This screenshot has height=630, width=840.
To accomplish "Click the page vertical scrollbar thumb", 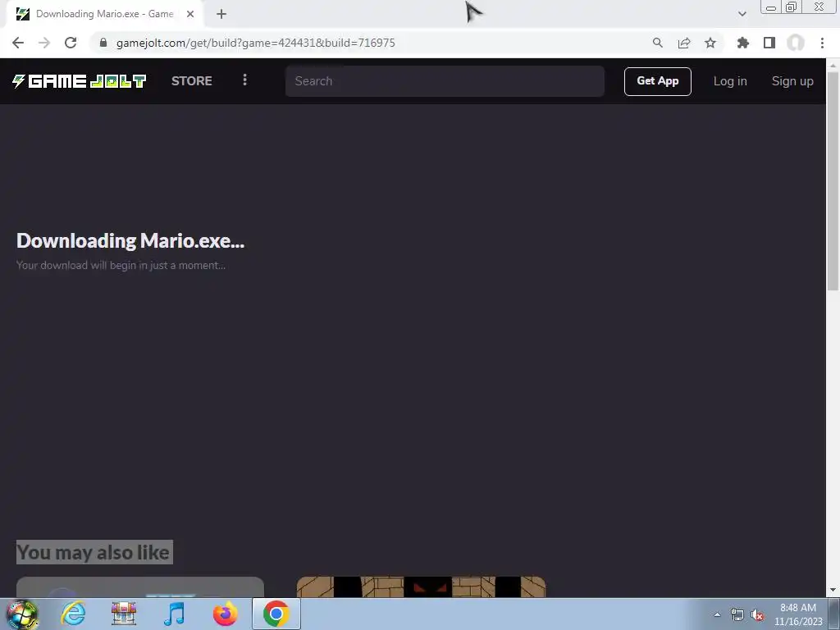I will (833, 181).
